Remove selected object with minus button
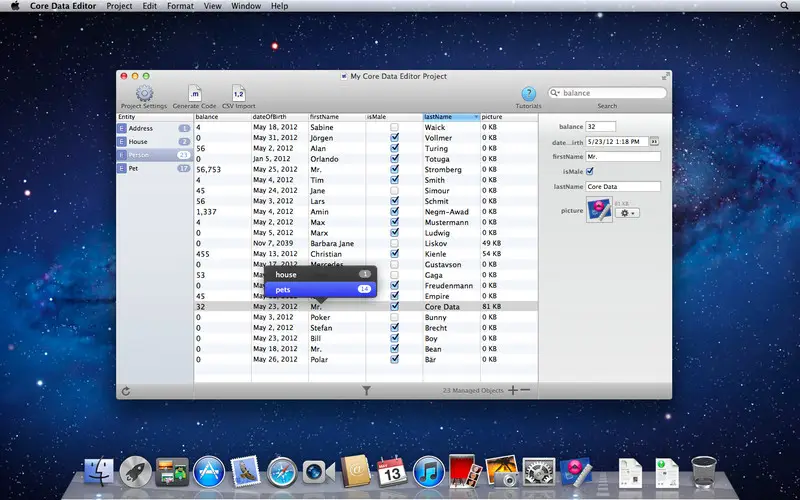Image resolution: width=800 pixels, height=500 pixels. point(526,390)
